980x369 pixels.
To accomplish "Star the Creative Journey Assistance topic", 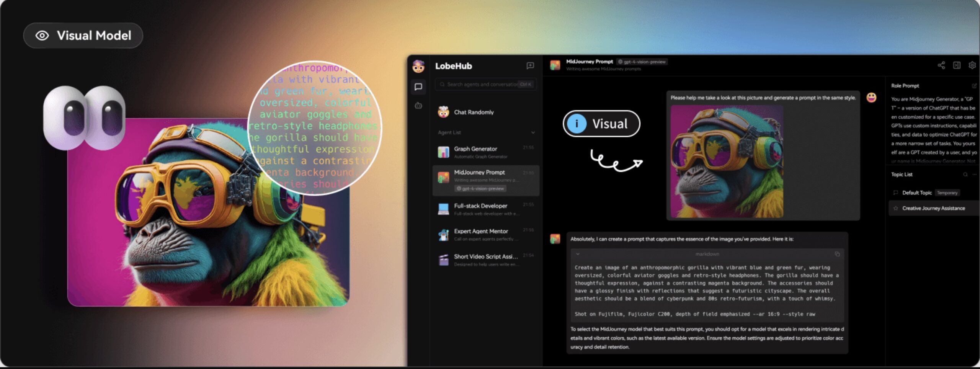I will [895, 208].
